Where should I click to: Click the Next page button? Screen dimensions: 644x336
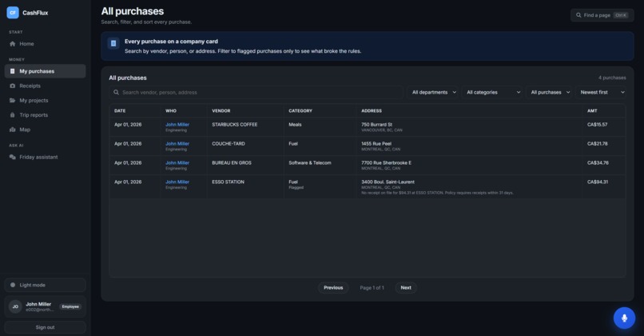click(x=406, y=288)
